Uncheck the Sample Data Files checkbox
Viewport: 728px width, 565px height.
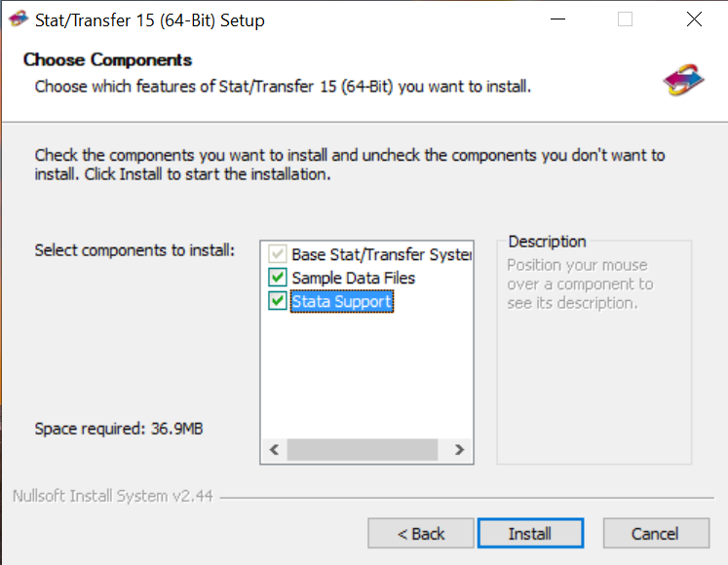coord(277,278)
